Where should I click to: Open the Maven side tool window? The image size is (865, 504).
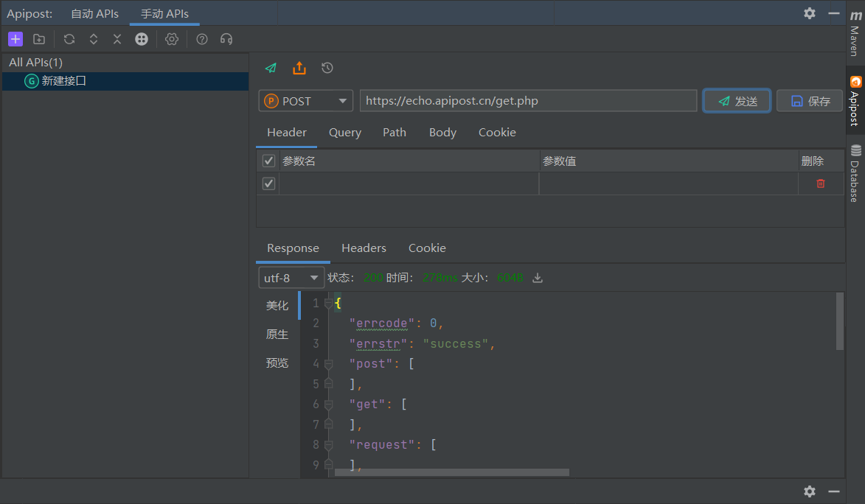855,33
